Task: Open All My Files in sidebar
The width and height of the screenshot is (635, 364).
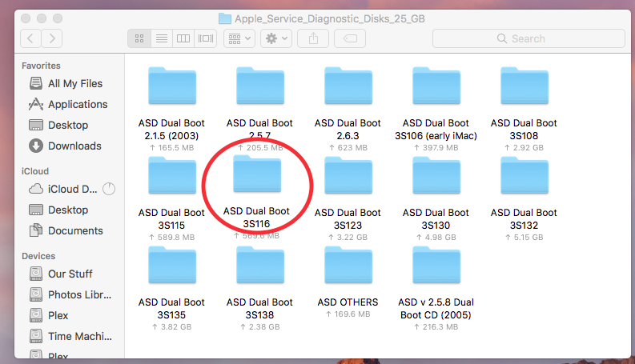Action: pos(66,83)
